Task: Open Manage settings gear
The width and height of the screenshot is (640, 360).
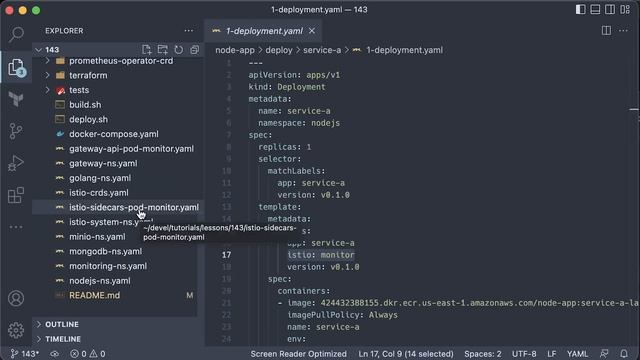Action: [x=16, y=330]
